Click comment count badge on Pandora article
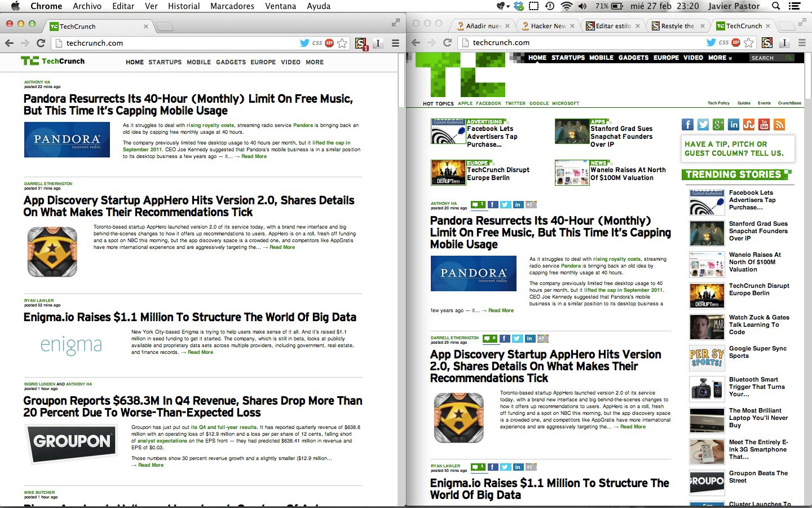This screenshot has height=508, width=812. [x=478, y=204]
